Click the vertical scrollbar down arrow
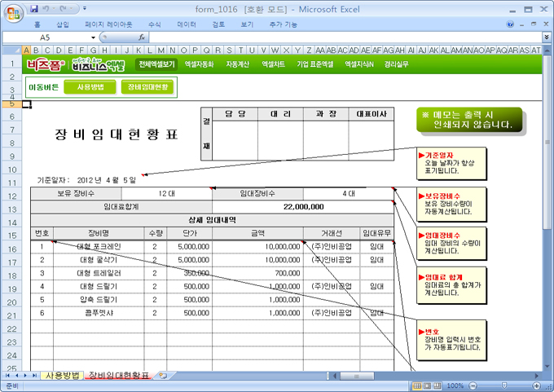The width and height of the screenshot is (554, 392). pos(547,367)
